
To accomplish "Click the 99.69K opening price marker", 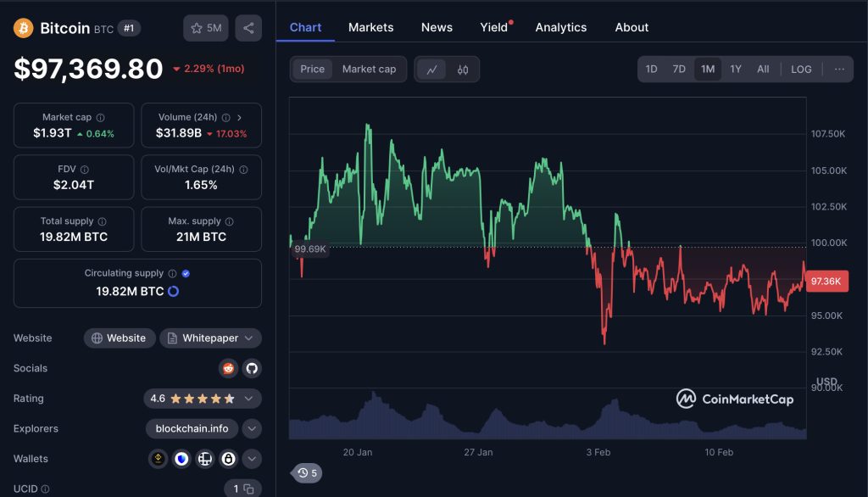I will tap(310, 248).
